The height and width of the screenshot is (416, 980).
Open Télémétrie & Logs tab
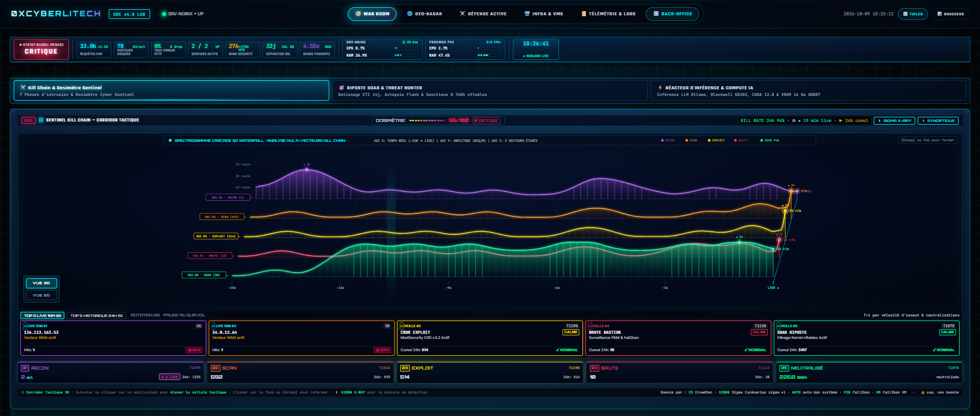point(608,14)
